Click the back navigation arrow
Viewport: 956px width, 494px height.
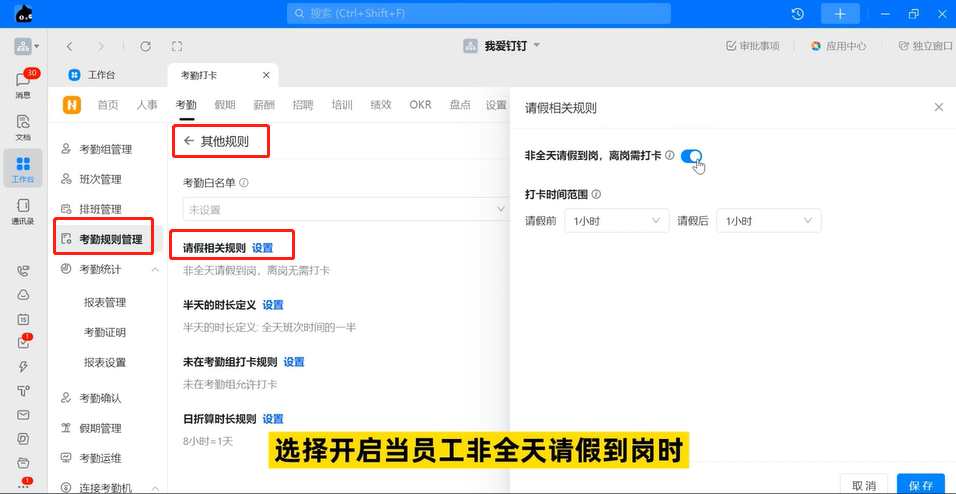(x=70, y=46)
